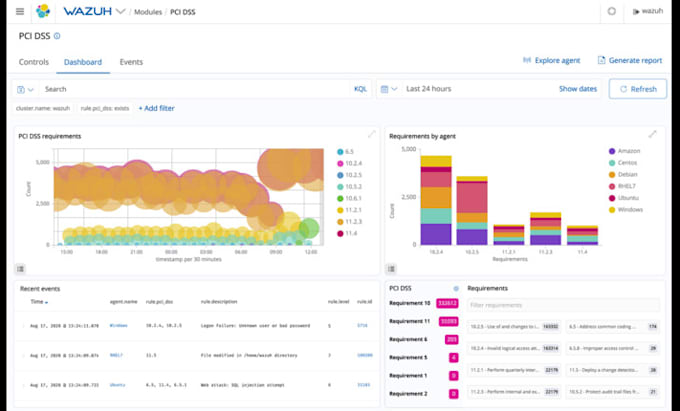This screenshot has width=680, height=411.
Task: Click the Generate report link
Action: coord(635,60)
